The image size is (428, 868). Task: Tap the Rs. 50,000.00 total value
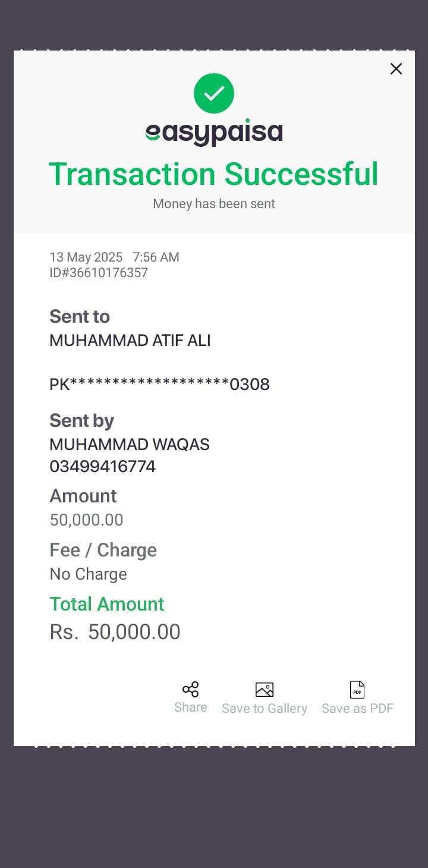point(115,632)
